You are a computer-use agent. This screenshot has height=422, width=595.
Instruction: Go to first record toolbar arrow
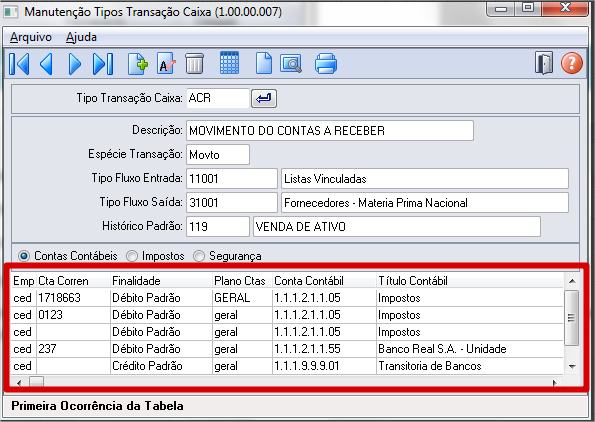coord(19,64)
